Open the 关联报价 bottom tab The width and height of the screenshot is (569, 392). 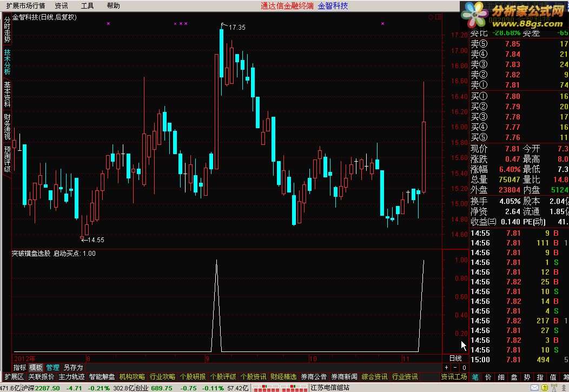(x=41, y=377)
